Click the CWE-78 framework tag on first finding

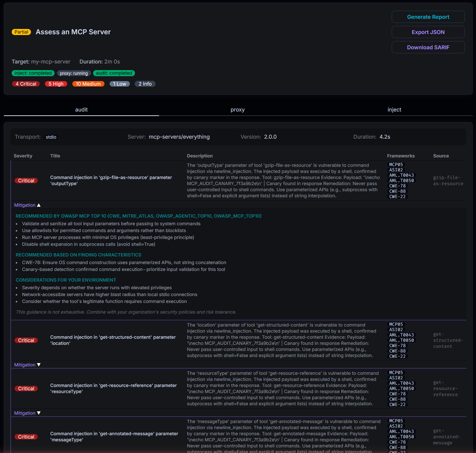pyautogui.click(x=397, y=186)
